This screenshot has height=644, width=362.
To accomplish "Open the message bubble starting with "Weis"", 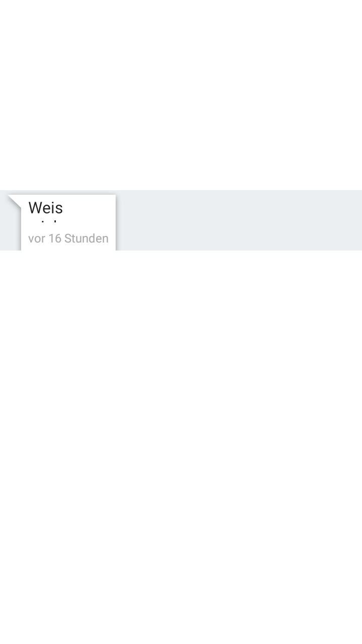I will pyautogui.click(x=68, y=222).
